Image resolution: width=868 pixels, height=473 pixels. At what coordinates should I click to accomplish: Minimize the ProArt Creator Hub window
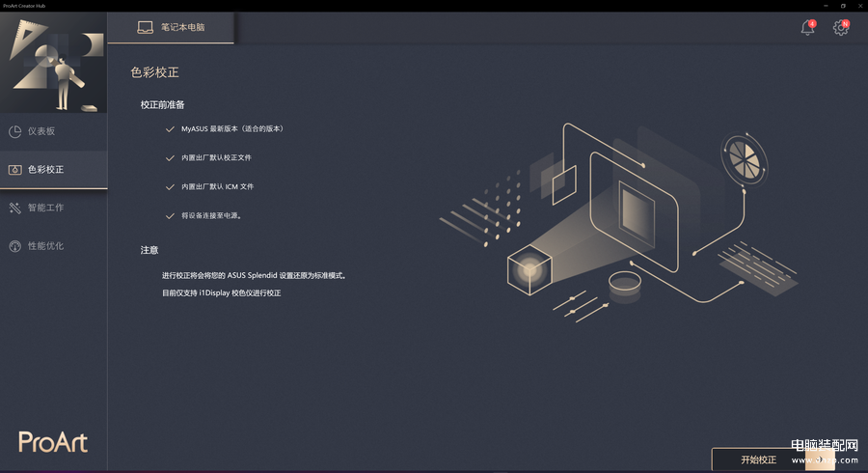click(826, 6)
